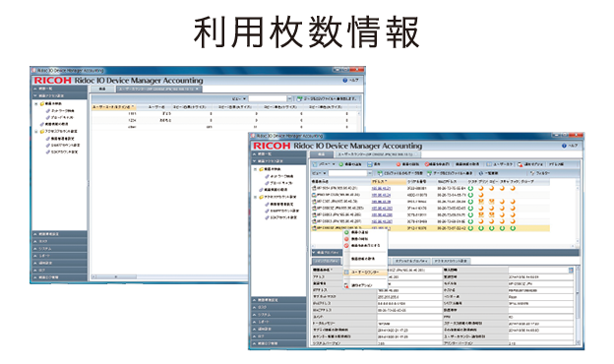Open the optional properties tab
This screenshot has width=614, height=364.
pos(411,261)
